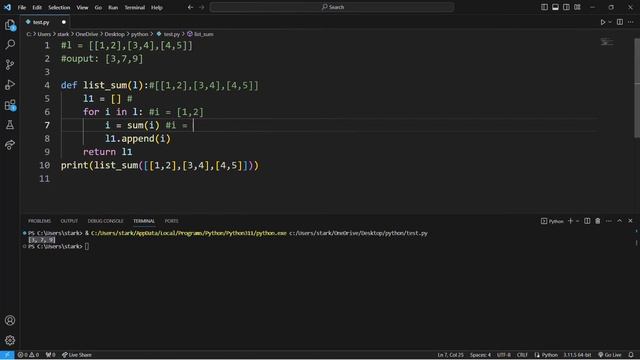Split the terminal panel
Screen dimensions: 640x360
[x=587, y=221]
